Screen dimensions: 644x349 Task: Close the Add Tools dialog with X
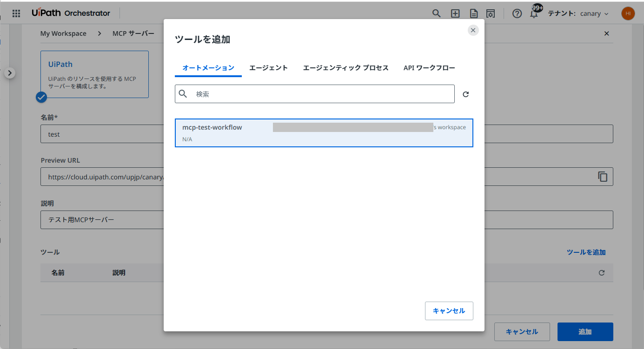pyautogui.click(x=473, y=30)
